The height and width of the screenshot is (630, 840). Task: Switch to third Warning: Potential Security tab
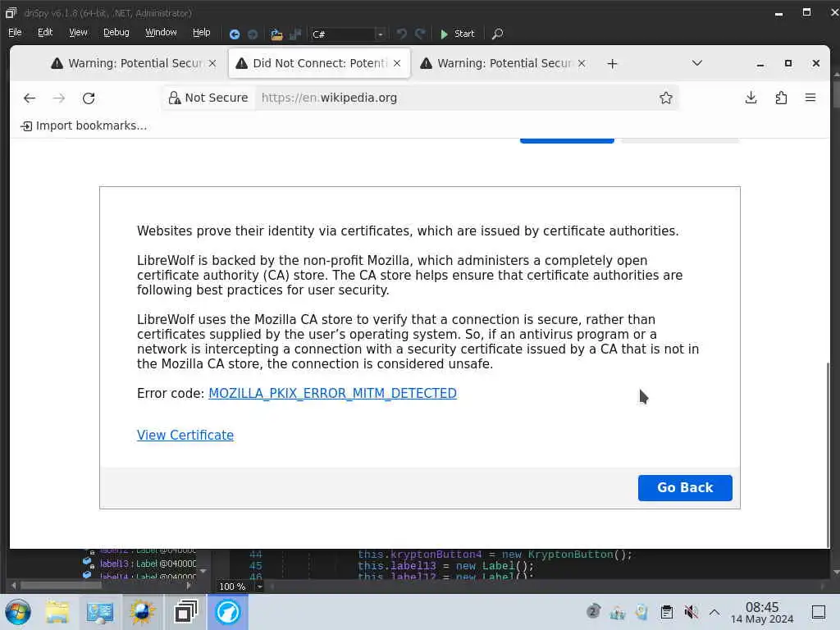(504, 63)
